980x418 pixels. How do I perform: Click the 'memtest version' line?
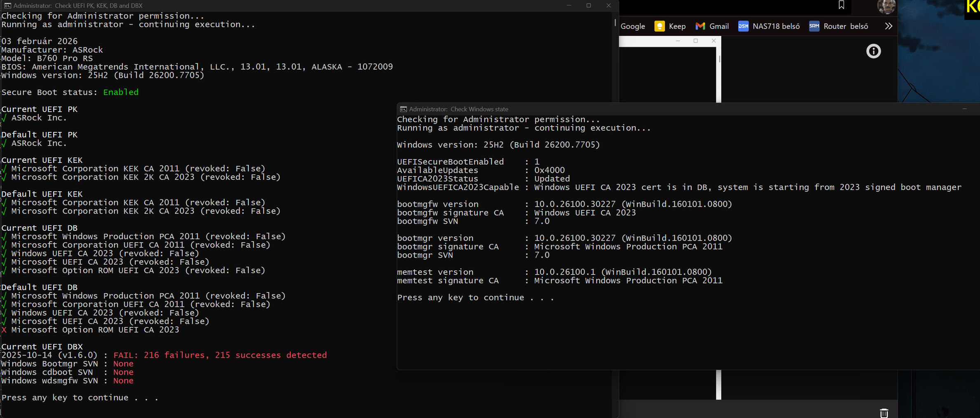pyautogui.click(x=554, y=272)
